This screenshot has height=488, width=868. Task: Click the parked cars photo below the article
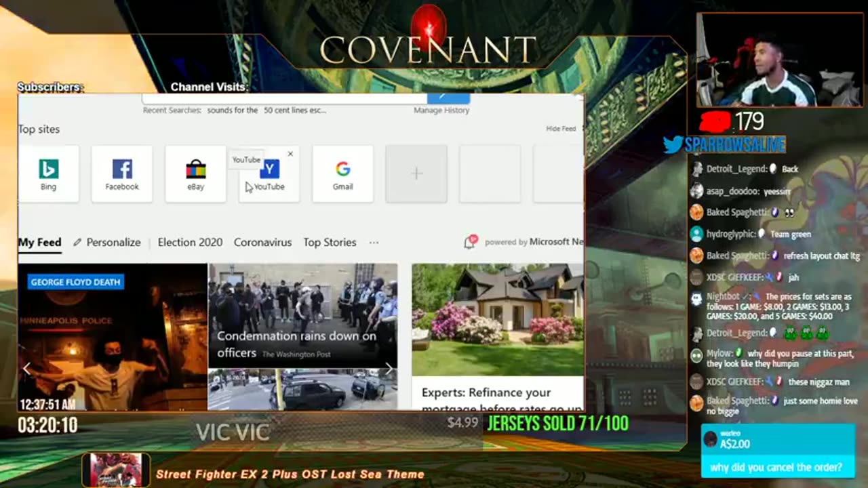(x=302, y=390)
